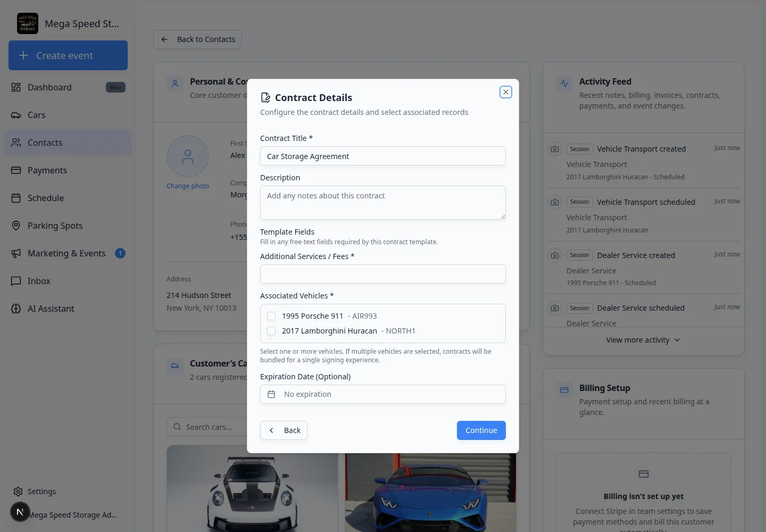Click the Marketing & Events megaphone icon
The image size is (766, 532).
coord(16,253)
